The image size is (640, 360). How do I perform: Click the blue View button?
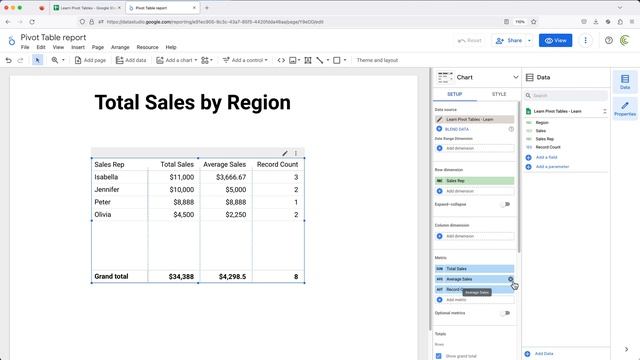[555, 40]
